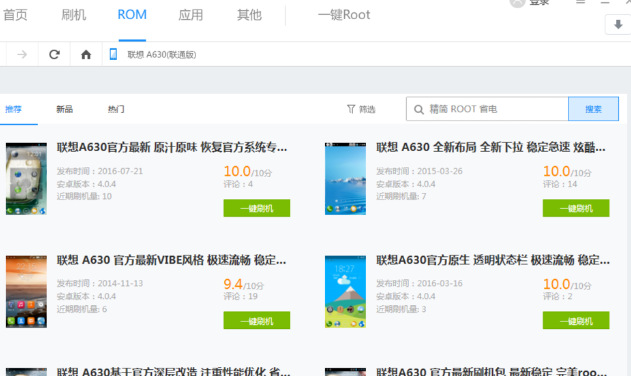
Task: Click 近期刷机量: 3 text
Action: coord(401,309)
